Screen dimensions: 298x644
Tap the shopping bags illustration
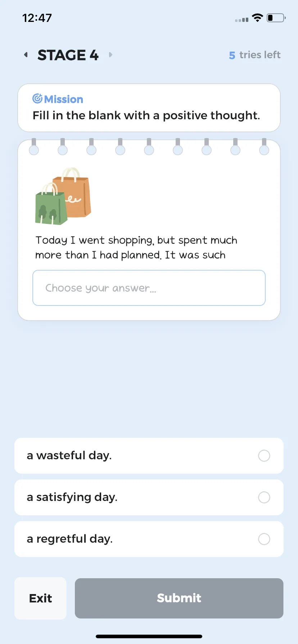click(x=63, y=196)
